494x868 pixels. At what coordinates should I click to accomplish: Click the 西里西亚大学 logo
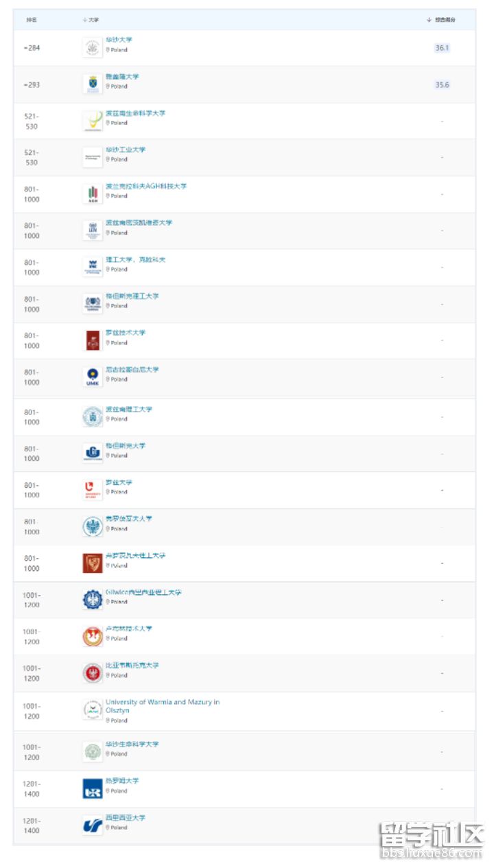coord(92,825)
